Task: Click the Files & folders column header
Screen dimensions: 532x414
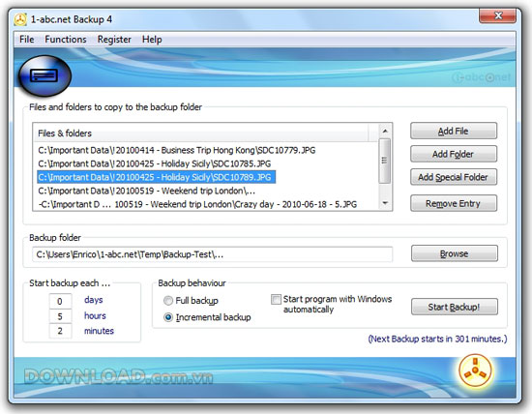Action: tap(201, 133)
